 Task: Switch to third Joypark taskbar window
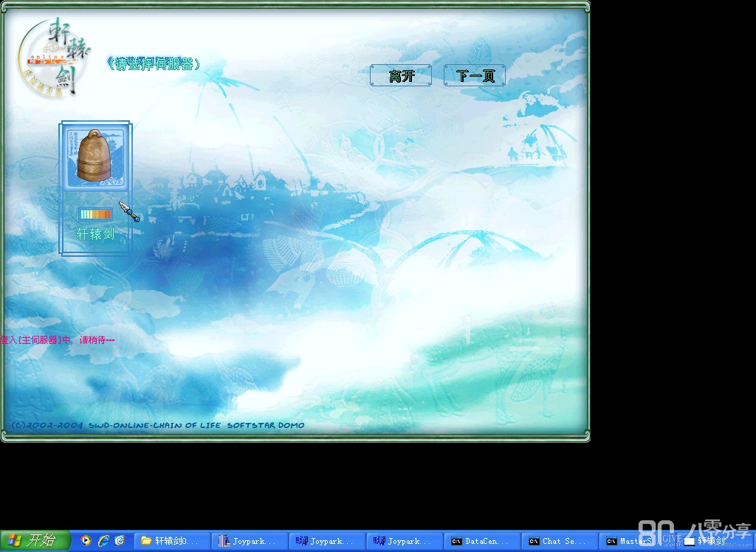click(x=405, y=541)
